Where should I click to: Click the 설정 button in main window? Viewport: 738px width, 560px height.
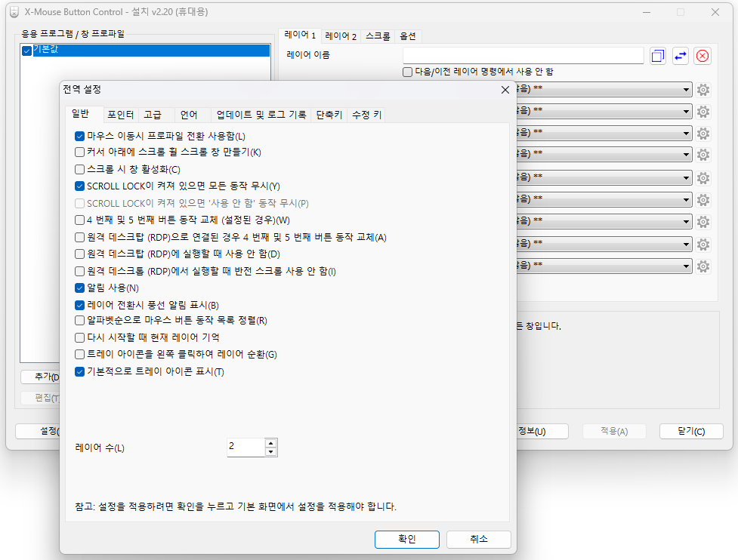pyautogui.click(x=38, y=431)
